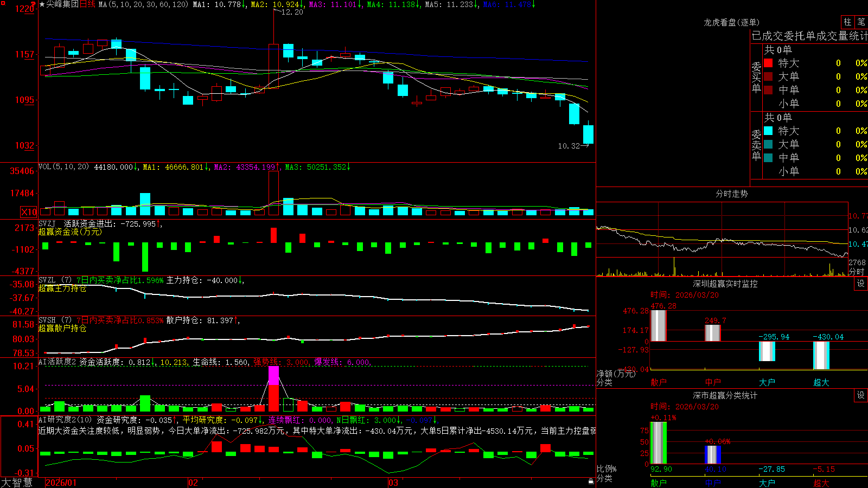Click 中户 bar valued 249.7
The image size is (868, 488).
pos(713,333)
